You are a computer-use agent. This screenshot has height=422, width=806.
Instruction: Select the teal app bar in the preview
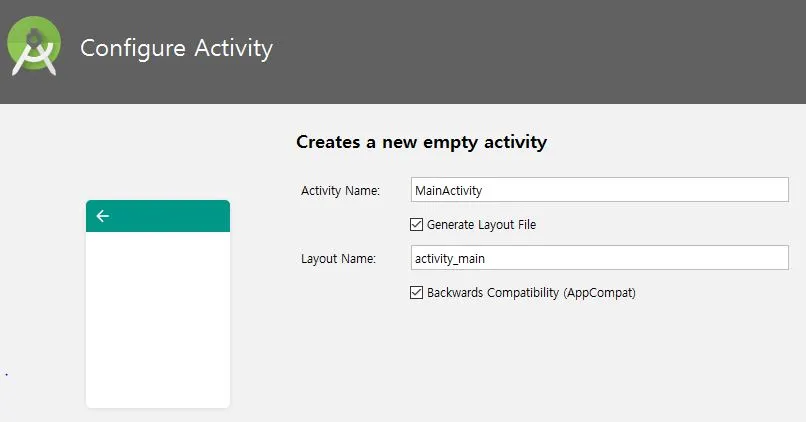[158, 216]
